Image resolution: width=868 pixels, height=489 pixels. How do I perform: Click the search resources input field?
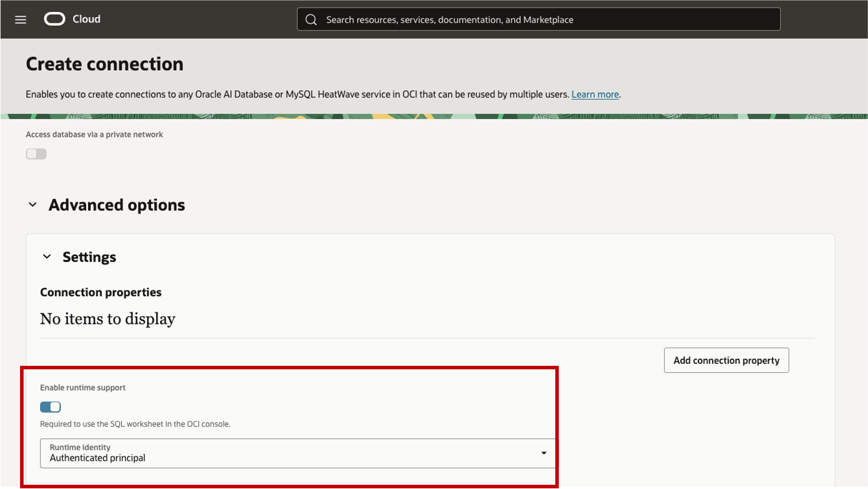click(x=472, y=19)
